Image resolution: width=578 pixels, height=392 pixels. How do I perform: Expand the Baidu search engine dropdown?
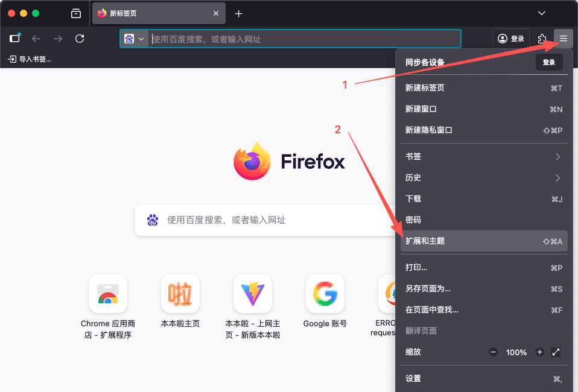(135, 39)
